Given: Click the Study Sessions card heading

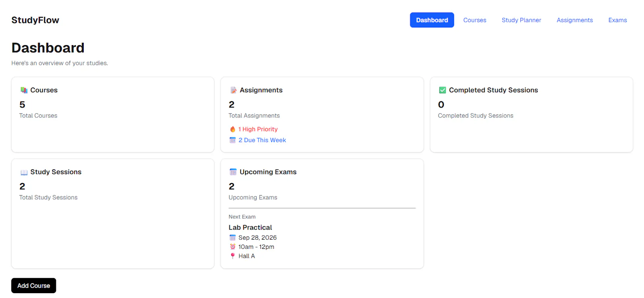Looking at the screenshot, I should click(56, 172).
